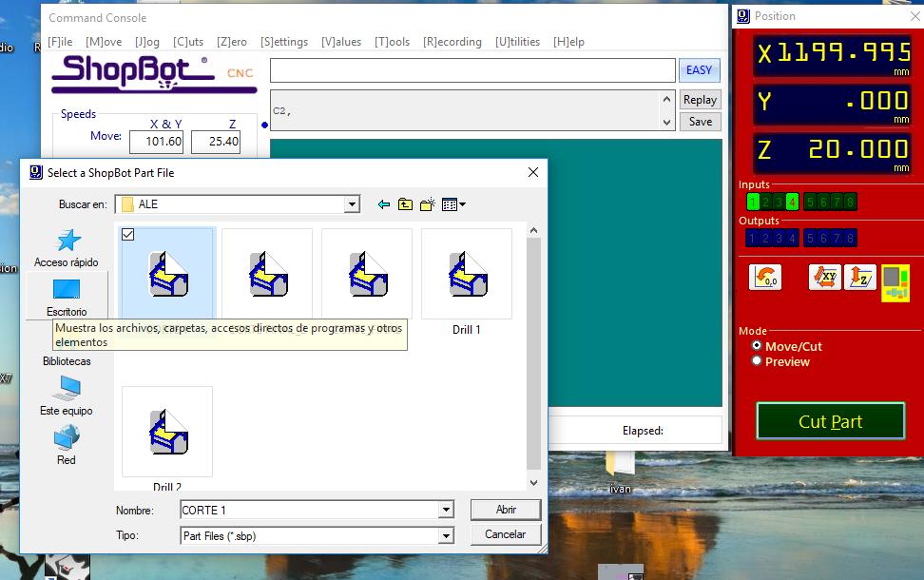
Task: Open the [R]ecording menu
Action: click(452, 42)
